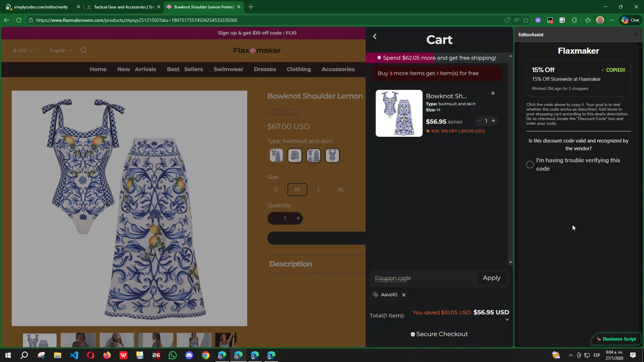The width and height of the screenshot is (644, 362).
Task: Close the Bowknot Shoulder Lemon tab
Action: 239,7
